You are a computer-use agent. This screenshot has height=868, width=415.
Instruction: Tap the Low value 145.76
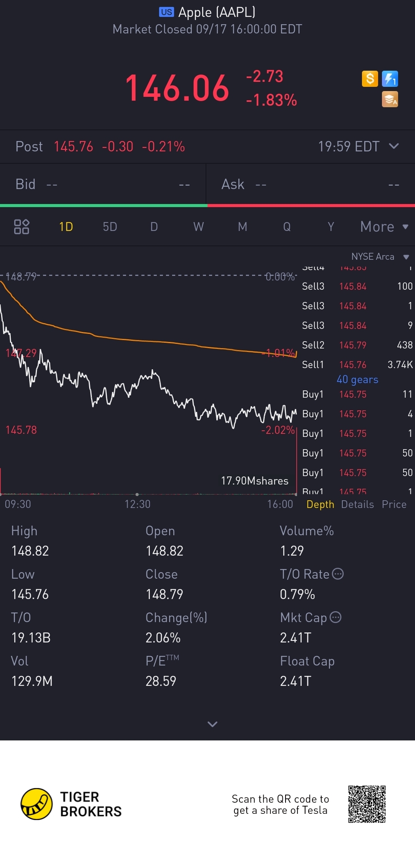30,594
